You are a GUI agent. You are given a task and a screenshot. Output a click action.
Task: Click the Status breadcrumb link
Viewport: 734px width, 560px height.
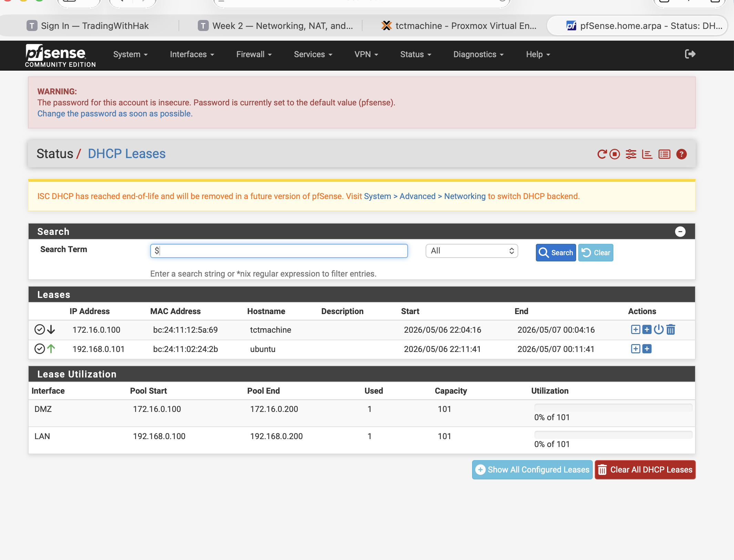click(x=55, y=154)
